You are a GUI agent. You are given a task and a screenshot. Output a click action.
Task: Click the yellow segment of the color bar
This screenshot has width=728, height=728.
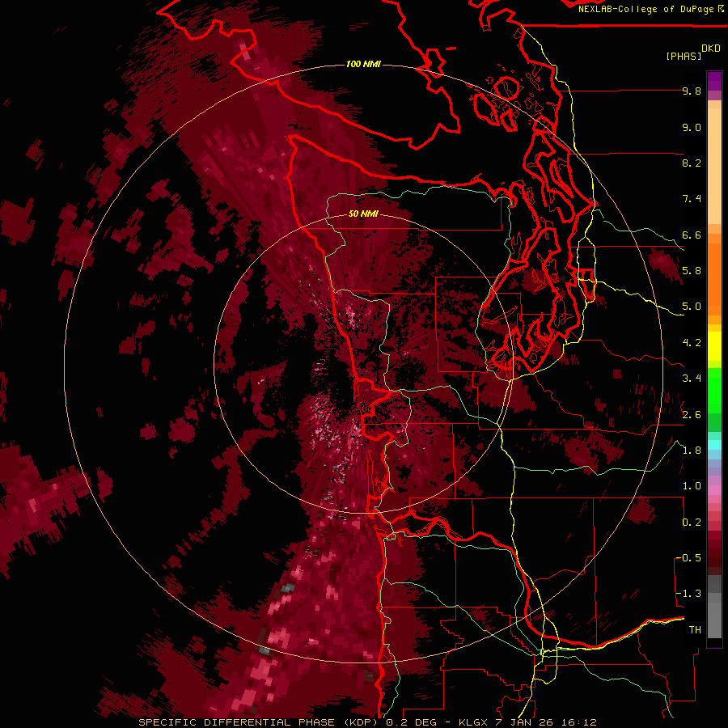(x=714, y=346)
